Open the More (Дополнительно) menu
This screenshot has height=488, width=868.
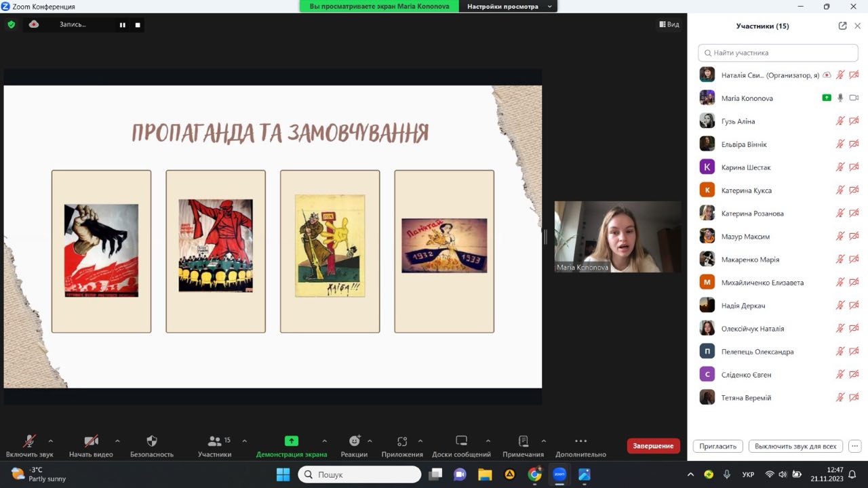click(580, 447)
